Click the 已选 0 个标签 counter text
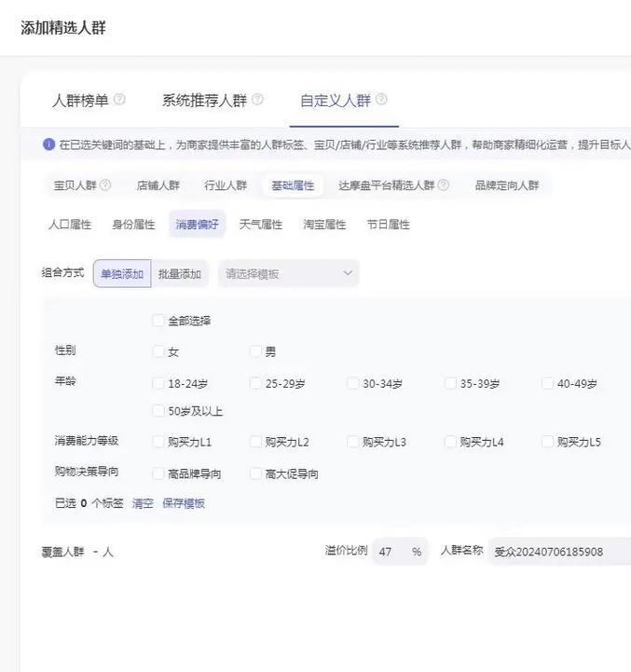Screen dimensions: 631x672 (x=89, y=503)
